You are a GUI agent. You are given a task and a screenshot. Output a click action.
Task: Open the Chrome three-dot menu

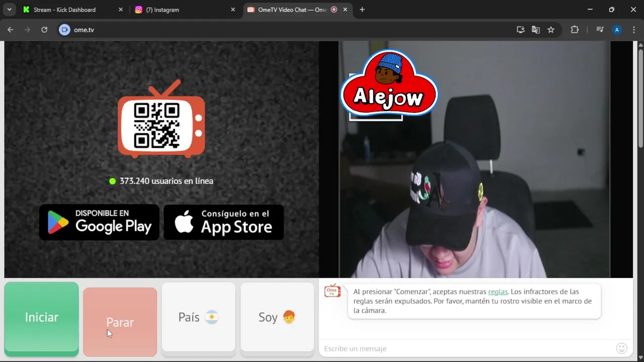633,30
